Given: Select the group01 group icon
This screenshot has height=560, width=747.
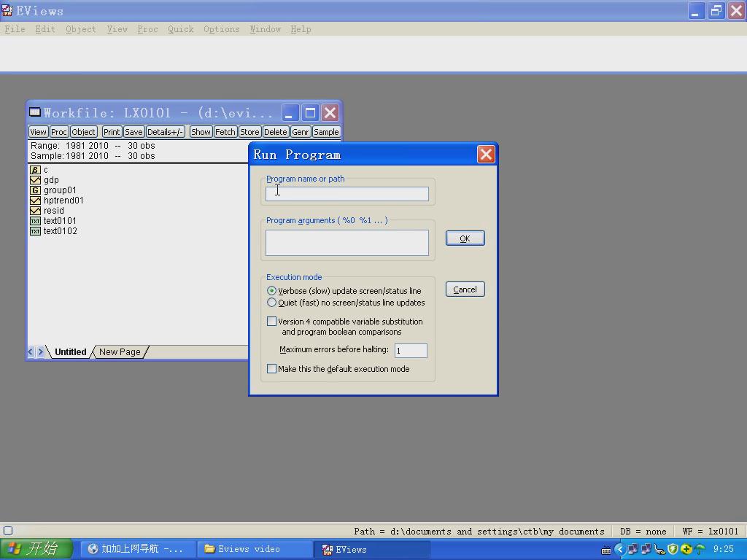Looking at the screenshot, I should tap(35, 190).
